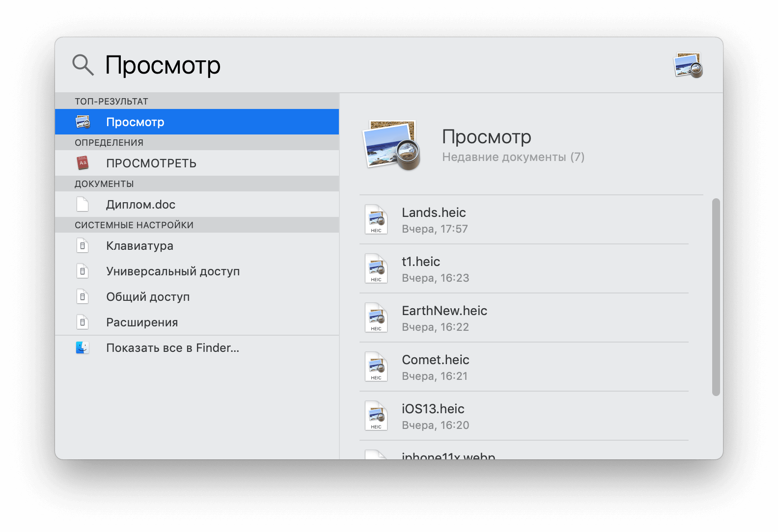Click the HEIC file icon for Comet.heic
This screenshot has width=778, height=532.
pos(376,367)
